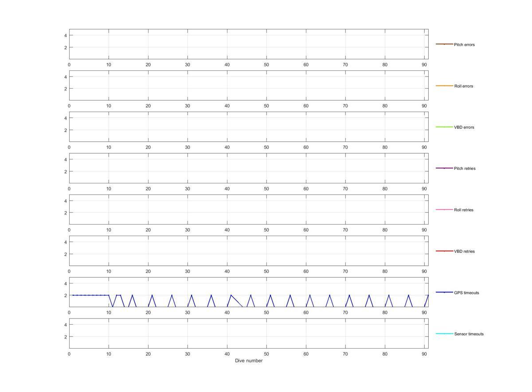
Task: Click the y-axis 4 tick of Pitch errors plot
Action: [65, 35]
